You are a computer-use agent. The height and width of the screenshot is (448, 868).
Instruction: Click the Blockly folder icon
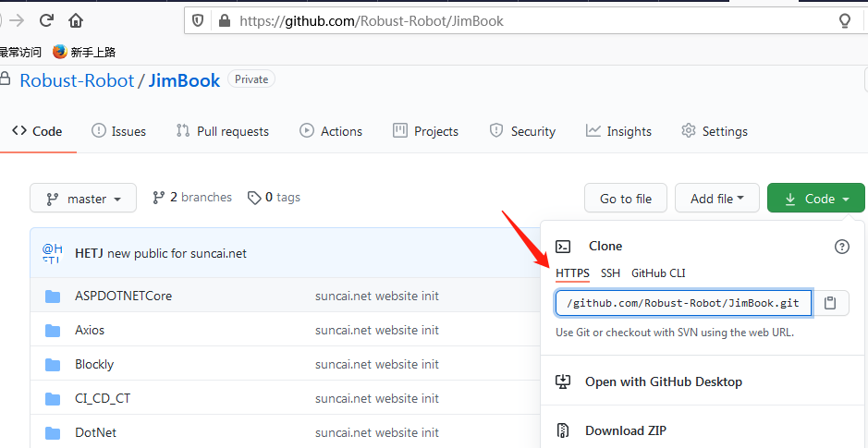[x=53, y=365]
